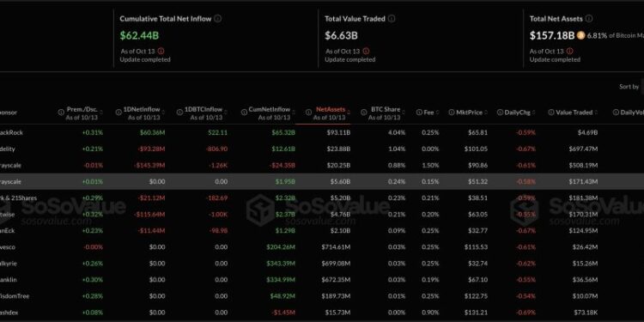Open info icon for CumNetInflow column

pos(244,112)
